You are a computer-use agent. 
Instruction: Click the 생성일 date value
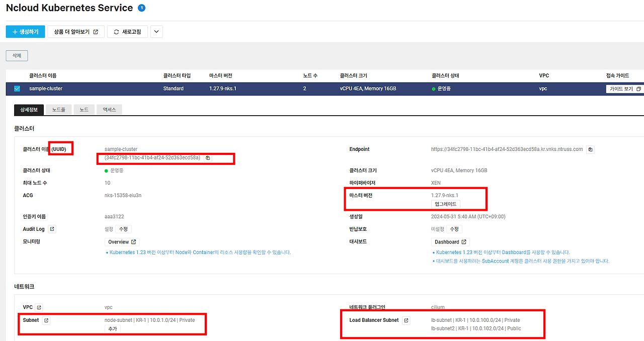click(468, 216)
